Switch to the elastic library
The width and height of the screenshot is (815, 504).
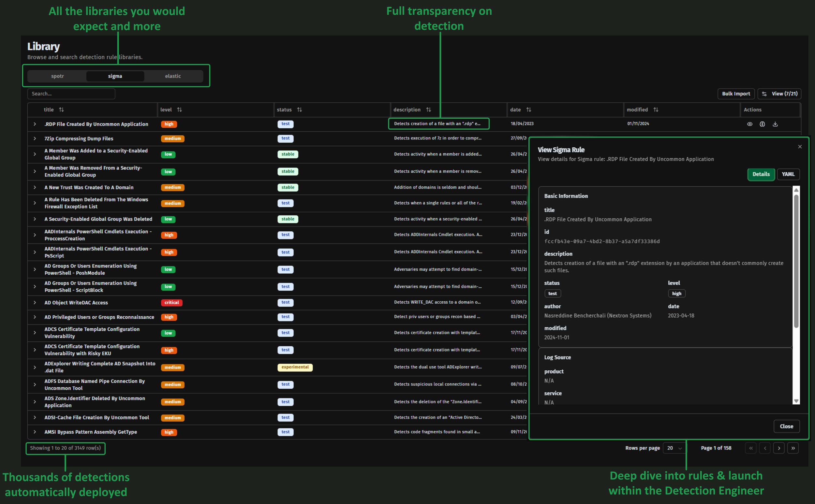pos(173,76)
